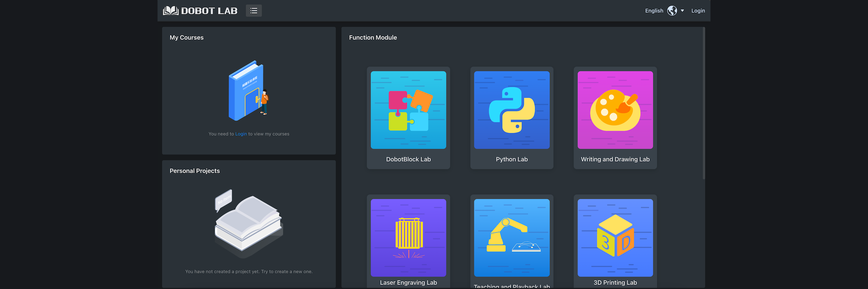The height and width of the screenshot is (289, 868).
Task: Click the DOBOT LAB title text
Action: pos(209,11)
